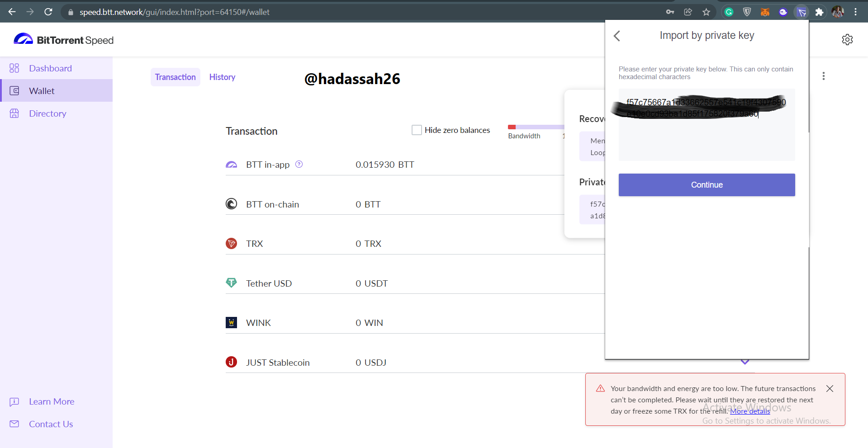This screenshot has width=868, height=448.
Task: Click the Continue button
Action: [707, 185]
